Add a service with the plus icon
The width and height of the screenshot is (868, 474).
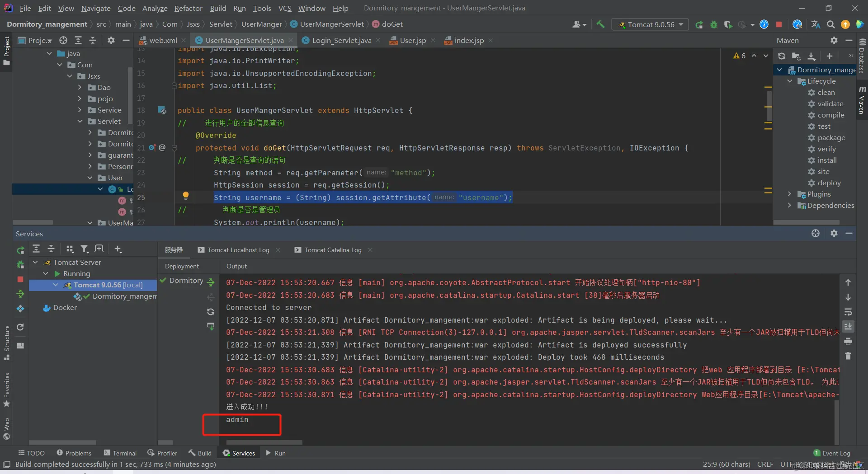point(118,249)
